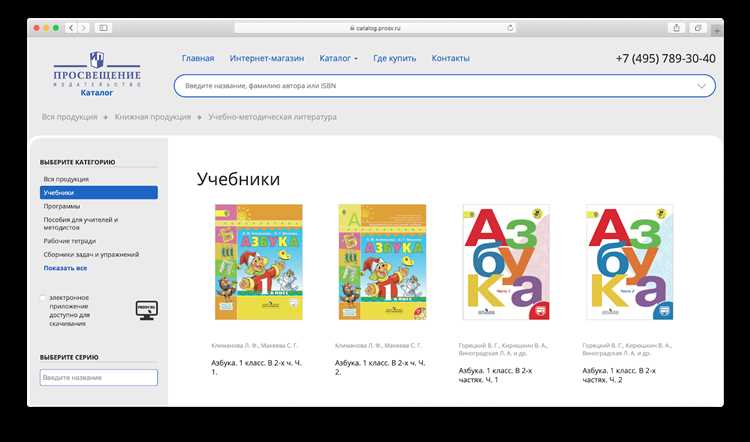
Task: Open the Safari share menu icon
Action: [x=676, y=28]
